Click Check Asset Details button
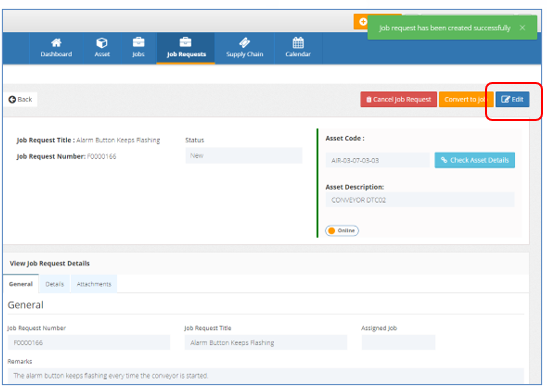 click(474, 160)
